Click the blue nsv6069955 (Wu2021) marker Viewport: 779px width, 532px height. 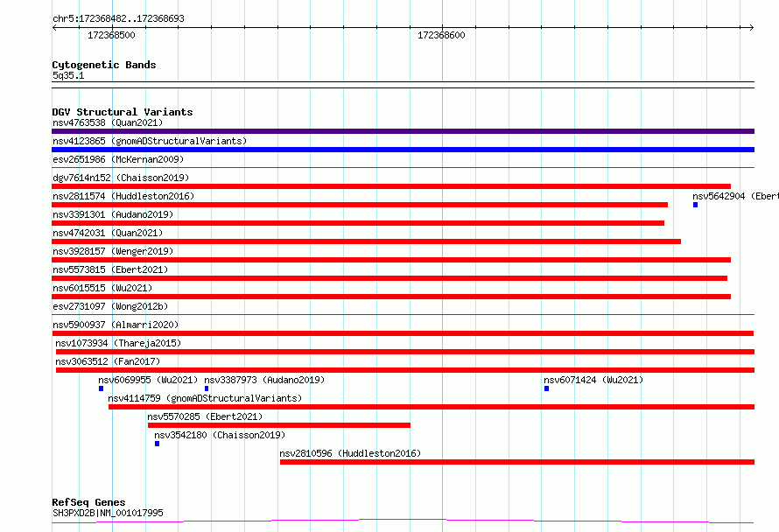point(101,388)
